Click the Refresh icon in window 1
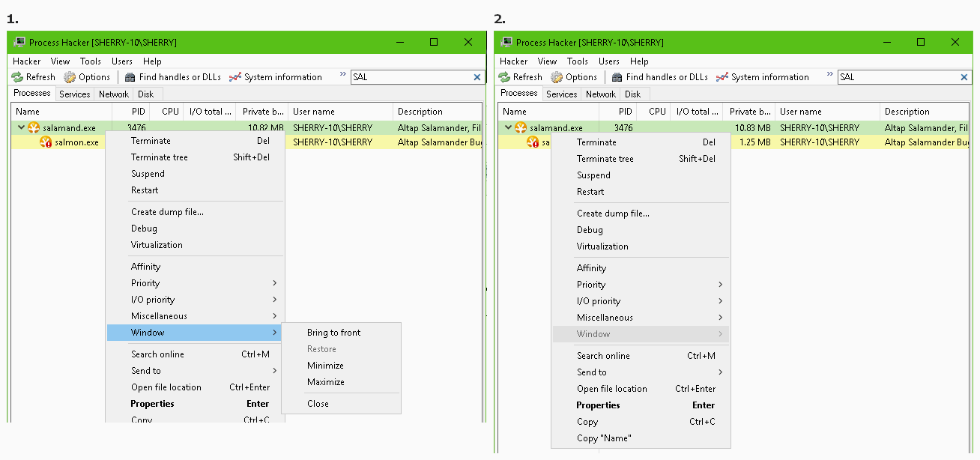 click(17, 77)
